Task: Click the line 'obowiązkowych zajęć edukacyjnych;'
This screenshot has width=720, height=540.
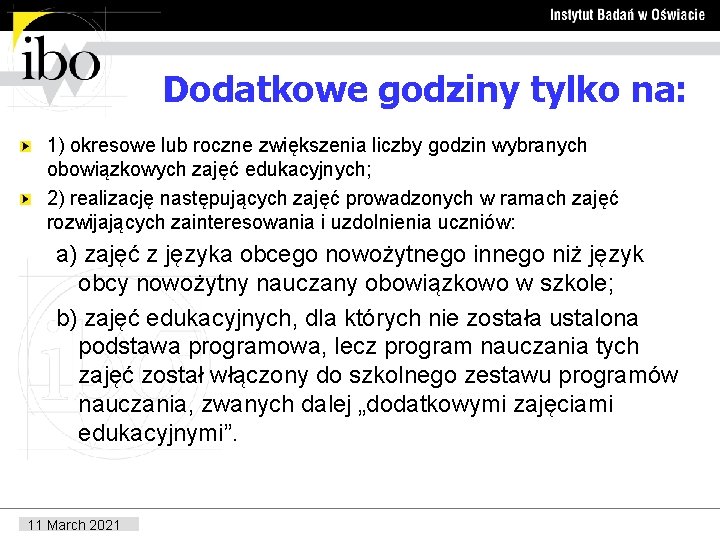Action: (x=209, y=170)
